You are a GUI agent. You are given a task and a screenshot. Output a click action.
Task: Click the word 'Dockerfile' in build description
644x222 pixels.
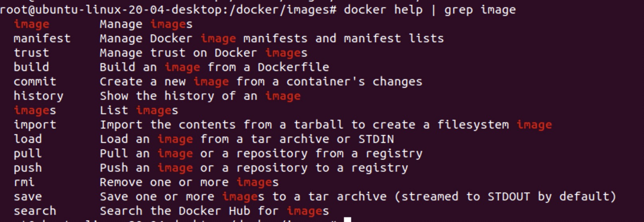tap(293, 67)
